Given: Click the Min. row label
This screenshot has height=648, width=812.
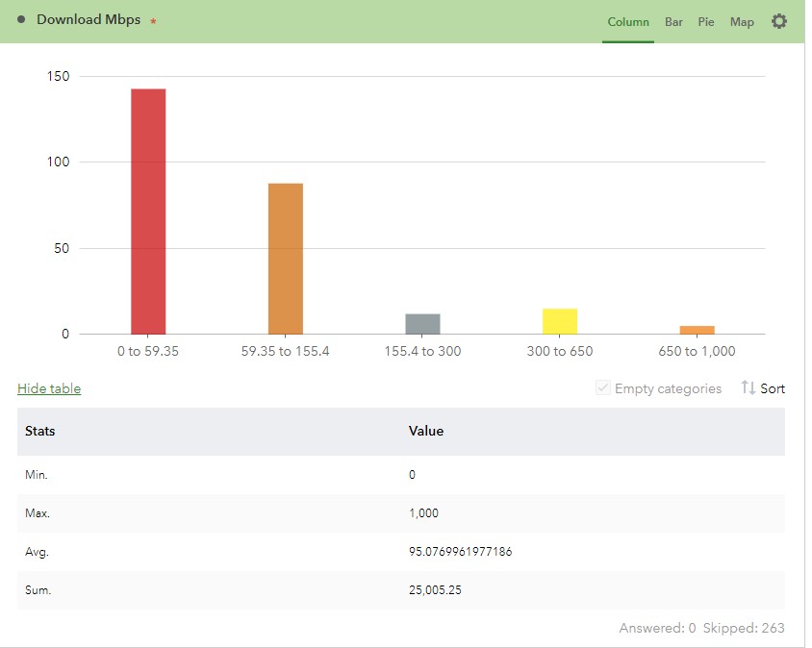Looking at the screenshot, I should (37, 475).
